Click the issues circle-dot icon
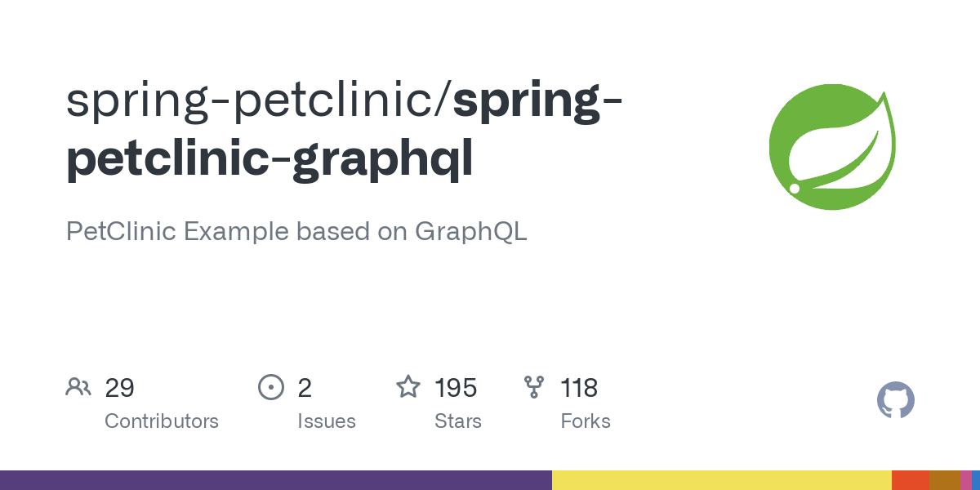The width and height of the screenshot is (980, 490). coord(270,387)
